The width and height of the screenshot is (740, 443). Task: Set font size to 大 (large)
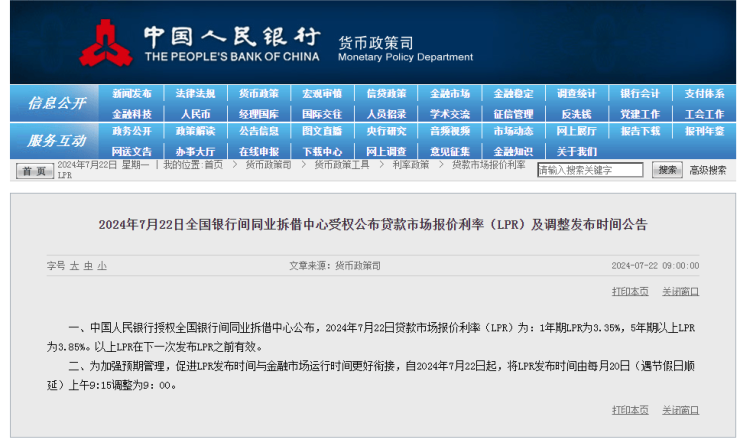pyautogui.click(x=73, y=266)
